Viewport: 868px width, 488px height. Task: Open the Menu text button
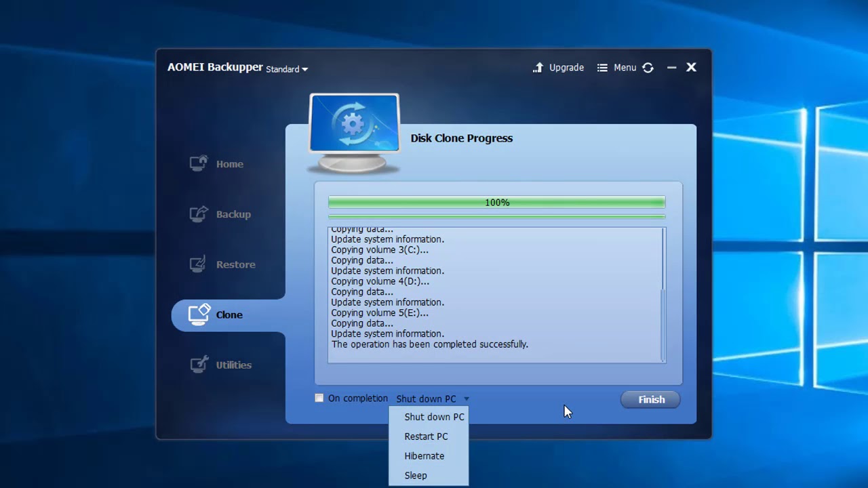pyautogui.click(x=625, y=68)
